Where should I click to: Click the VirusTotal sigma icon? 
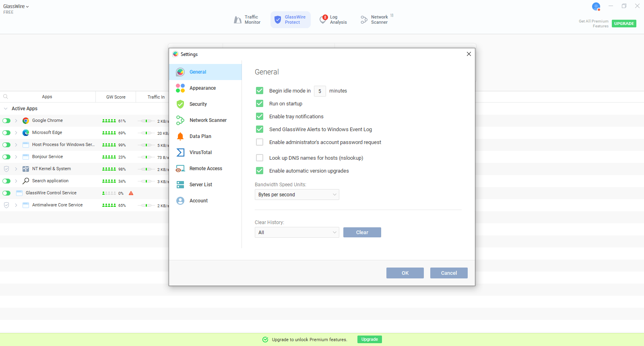click(180, 152)
